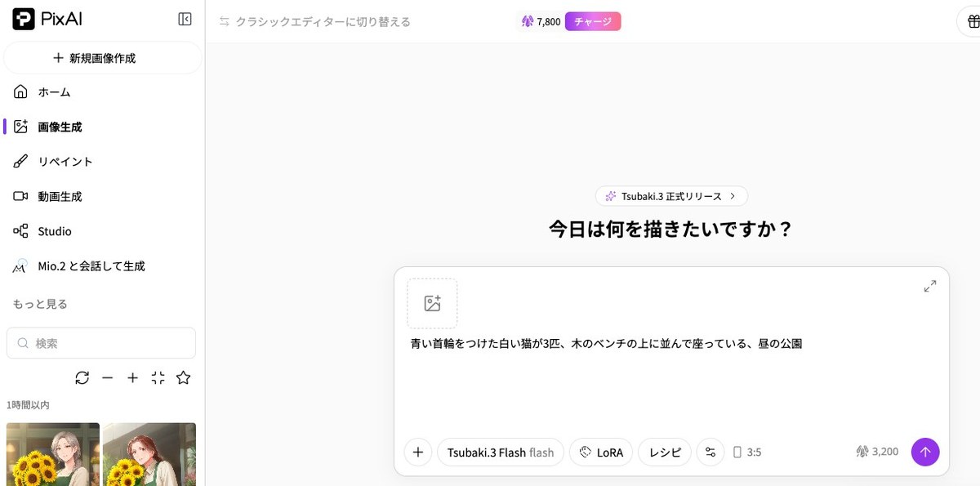Open the Tsubaki.3 Flash model selector
Screen dimensions: 980x486
[x=501, y=452]
